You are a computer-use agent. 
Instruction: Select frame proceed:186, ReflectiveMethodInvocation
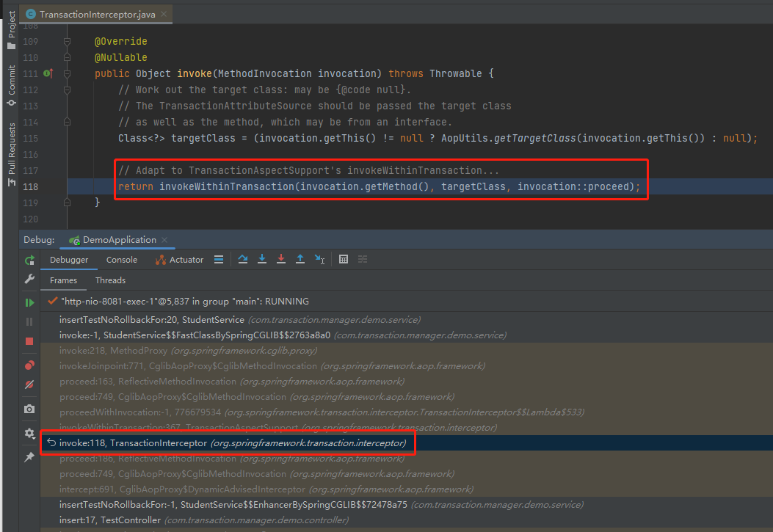[406, 459]
